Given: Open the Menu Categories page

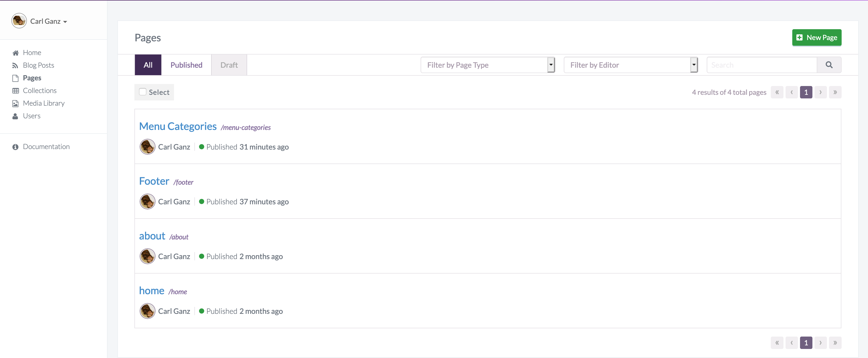Looking at the screenshot, I should tap(178, 126).
